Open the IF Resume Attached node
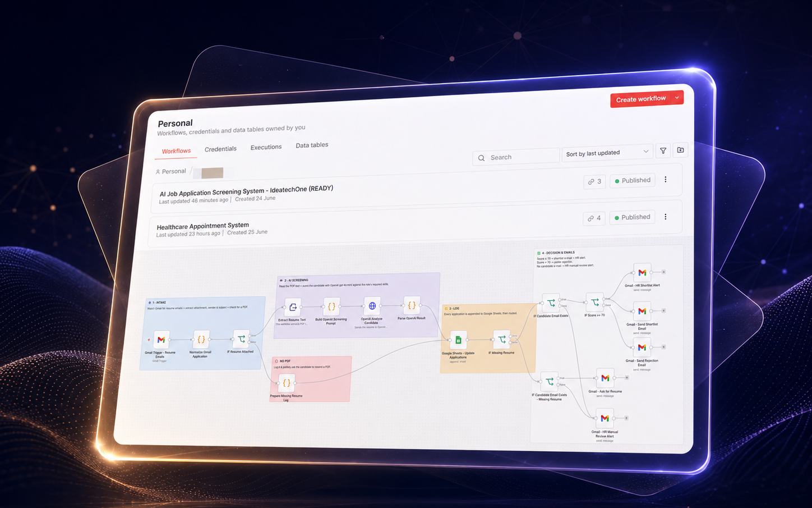This screenshot has width=812, height=508. click(x=241, y=338)
